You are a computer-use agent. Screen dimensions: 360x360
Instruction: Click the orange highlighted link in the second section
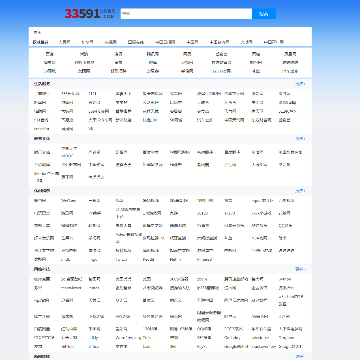[229, 165]
